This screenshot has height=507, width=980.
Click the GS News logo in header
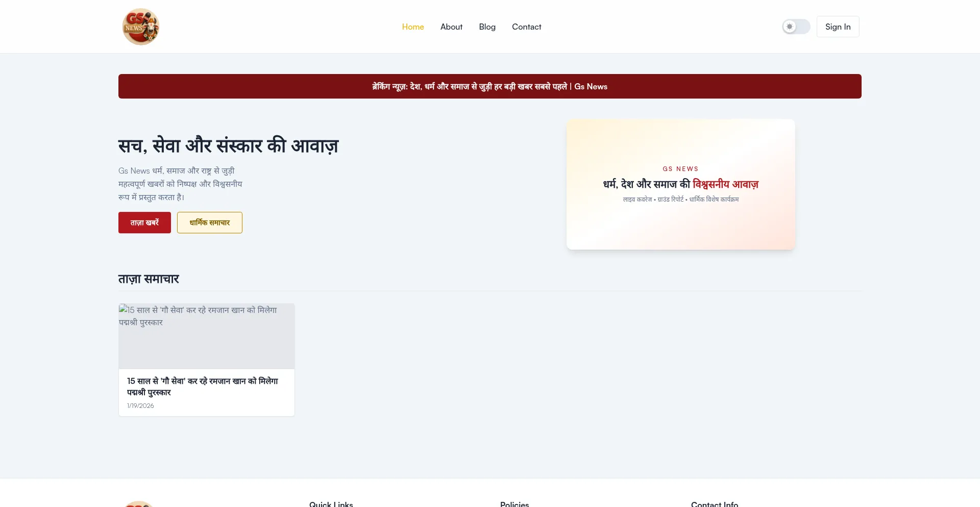click(x=141, y=27)
